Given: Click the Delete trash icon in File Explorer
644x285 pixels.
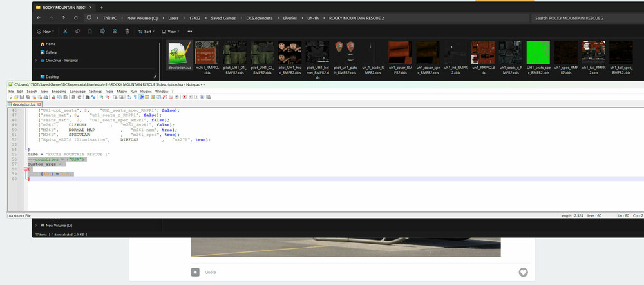Looking at the screenshot, I should point(128,31).
